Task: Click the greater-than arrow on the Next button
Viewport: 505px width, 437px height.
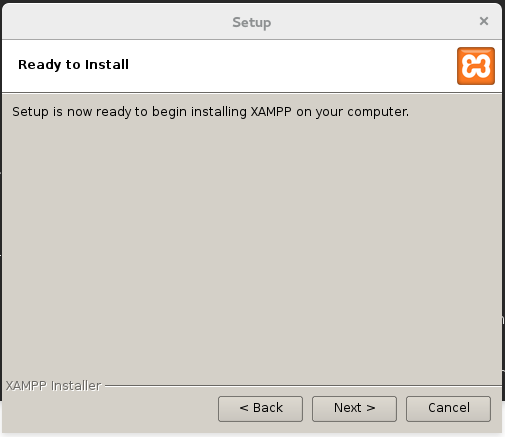Action: [371, 408]
